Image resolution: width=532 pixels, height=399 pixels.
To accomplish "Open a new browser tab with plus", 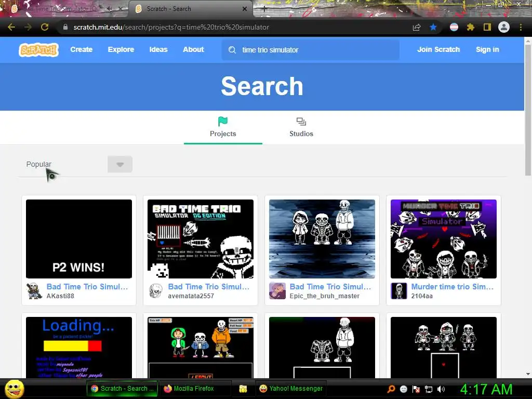I will tap(264, 9).
